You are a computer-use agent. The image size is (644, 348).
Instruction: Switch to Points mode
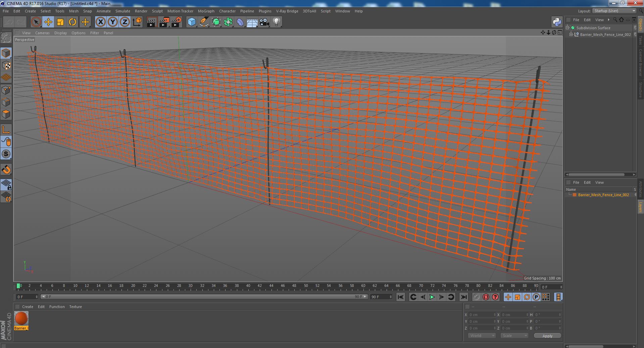6,90
